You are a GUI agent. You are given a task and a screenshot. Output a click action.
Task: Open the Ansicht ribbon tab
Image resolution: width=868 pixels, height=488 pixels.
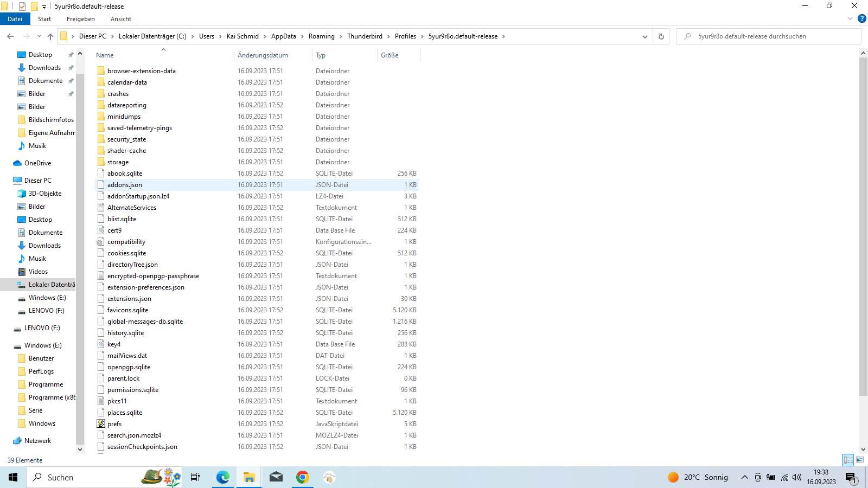(120, 19)
